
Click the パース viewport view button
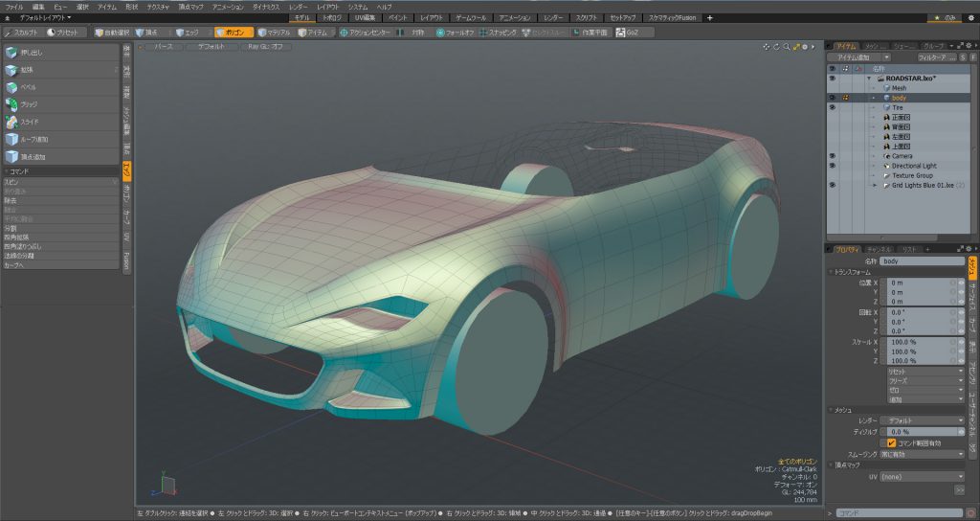163,47
